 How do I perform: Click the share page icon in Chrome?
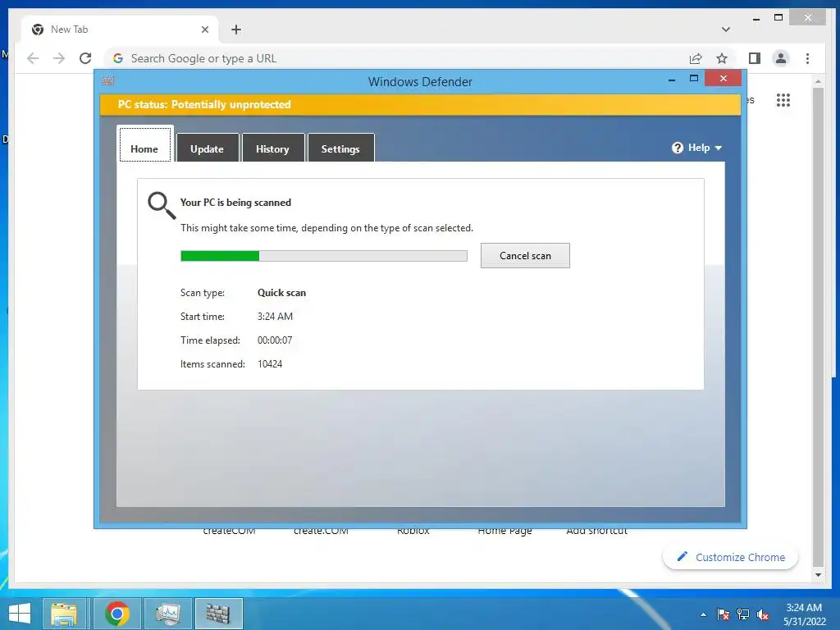pyautogui.click(x=696, y=58)
